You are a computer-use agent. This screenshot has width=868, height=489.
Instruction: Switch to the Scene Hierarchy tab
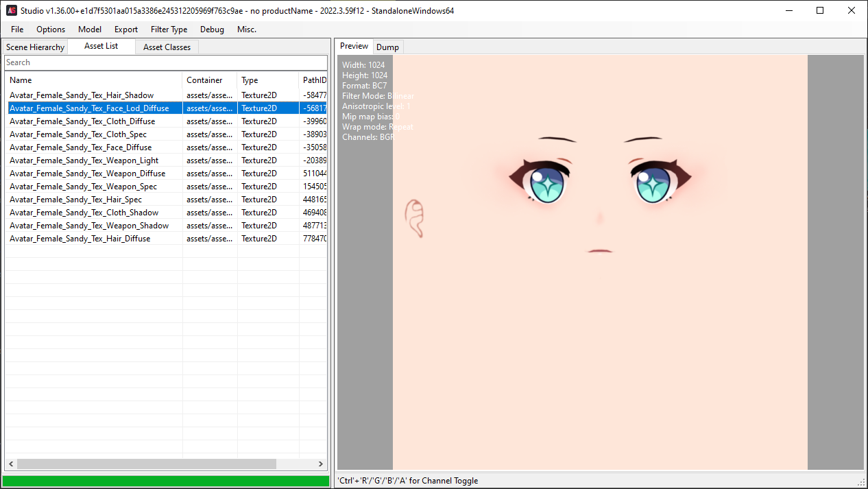(x=35, y=47)
